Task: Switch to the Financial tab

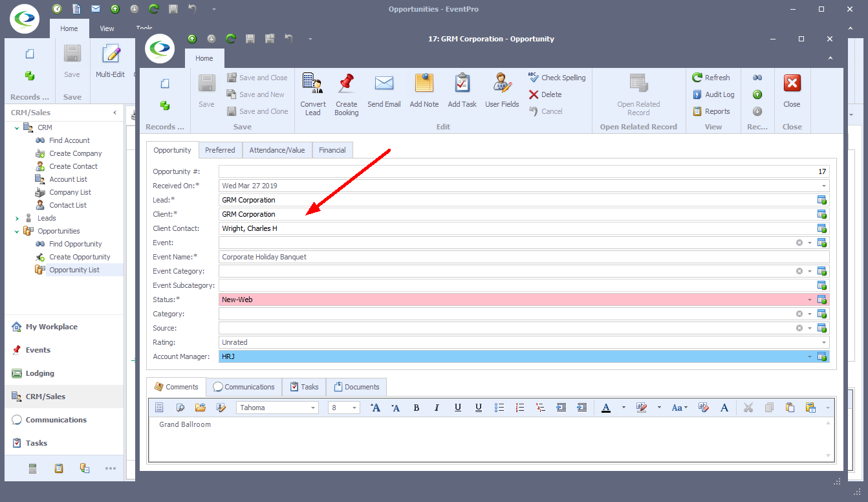Action: (x=332, y=150)
